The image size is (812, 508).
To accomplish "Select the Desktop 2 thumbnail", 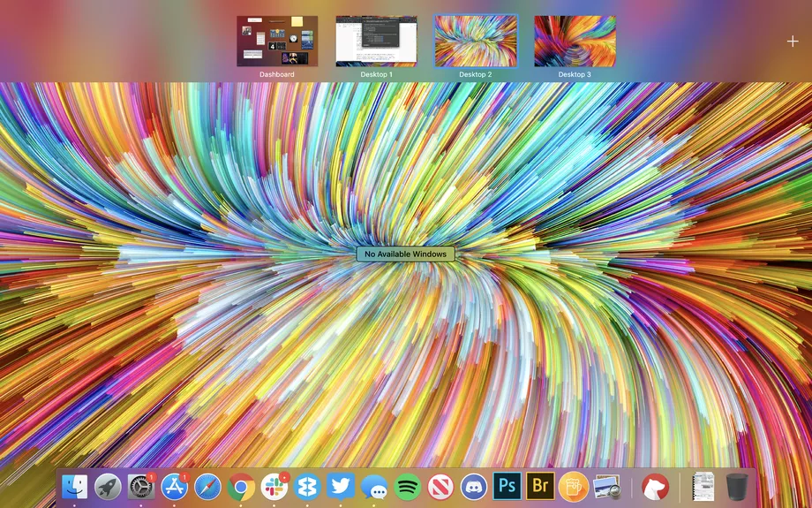I will pos(475,41).
